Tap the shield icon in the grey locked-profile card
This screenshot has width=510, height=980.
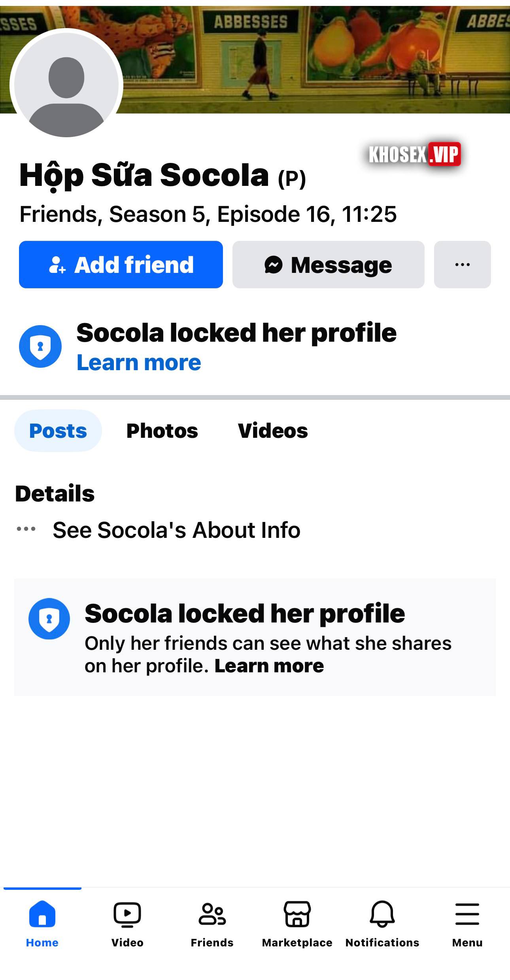[49, 619]
